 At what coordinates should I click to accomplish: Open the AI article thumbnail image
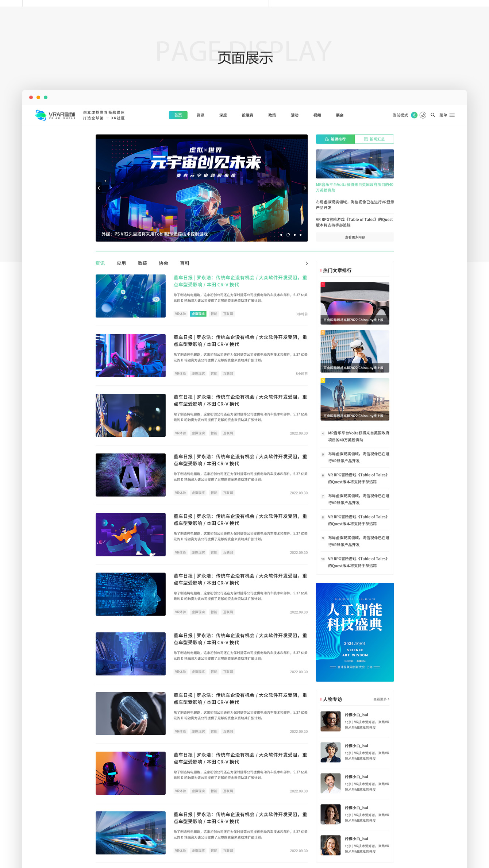pyautogui.click(x=131, y=475)
